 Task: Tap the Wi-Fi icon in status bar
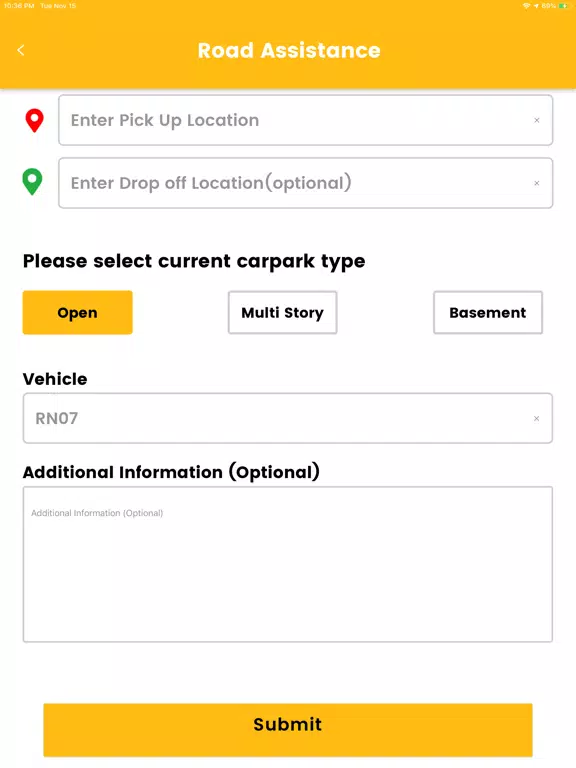527,6
